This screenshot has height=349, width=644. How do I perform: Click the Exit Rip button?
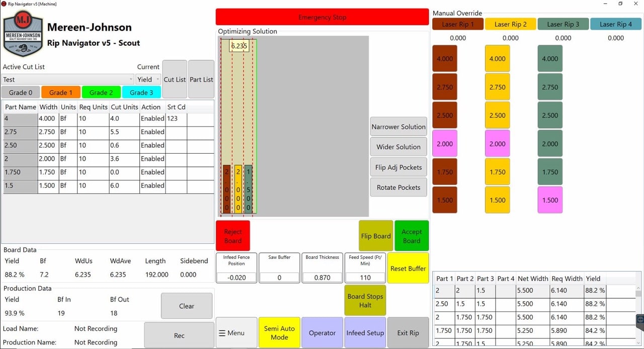[408, 333]
